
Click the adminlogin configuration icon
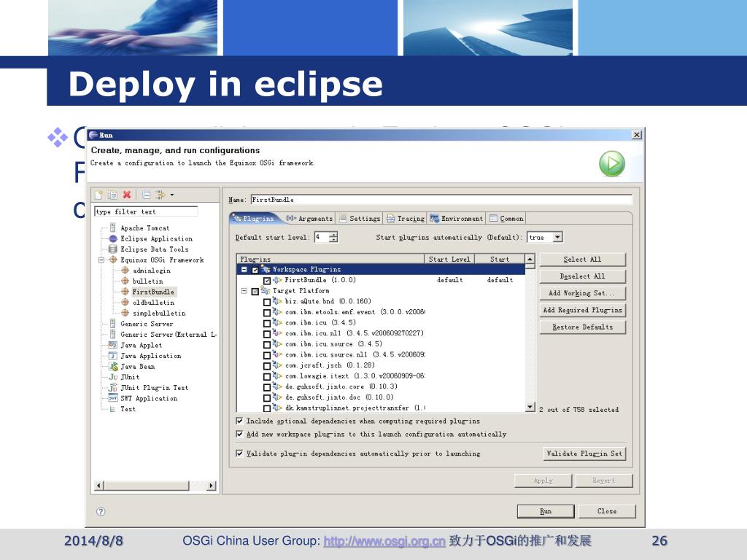click(125, 270)
